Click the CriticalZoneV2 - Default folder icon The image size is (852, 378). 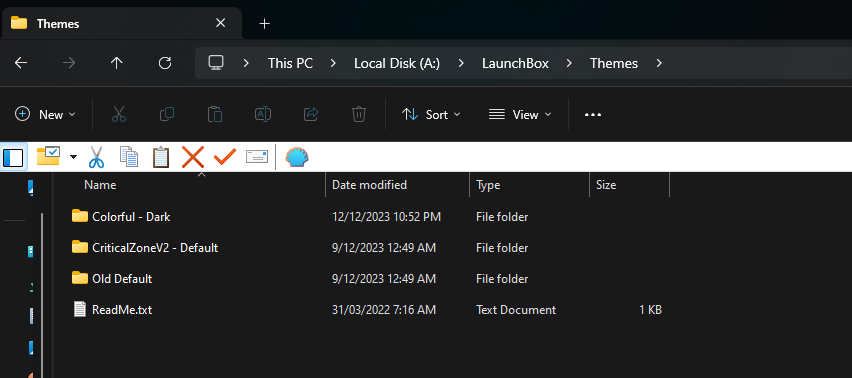point(80,247)
